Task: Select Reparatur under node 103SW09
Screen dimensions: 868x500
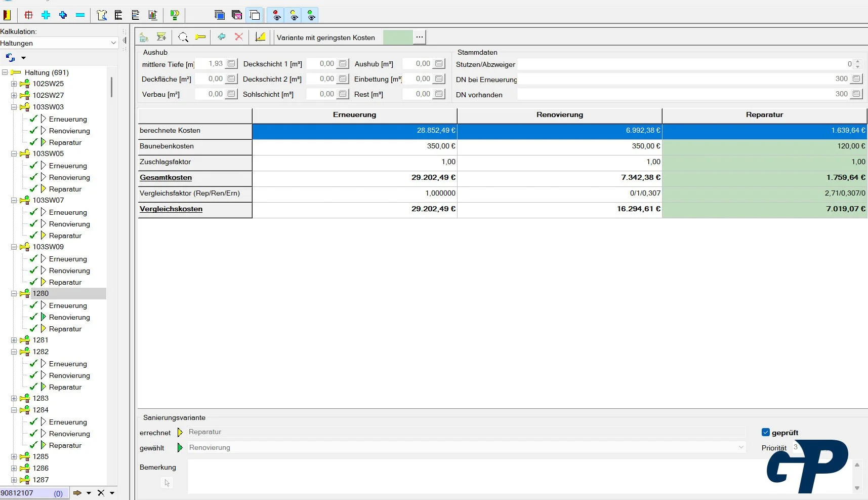Action: (x=65, y=282)
